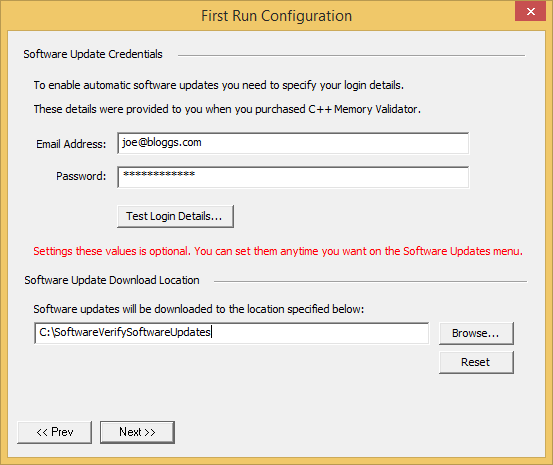
Task: Reset the download location
Action: 476,362
